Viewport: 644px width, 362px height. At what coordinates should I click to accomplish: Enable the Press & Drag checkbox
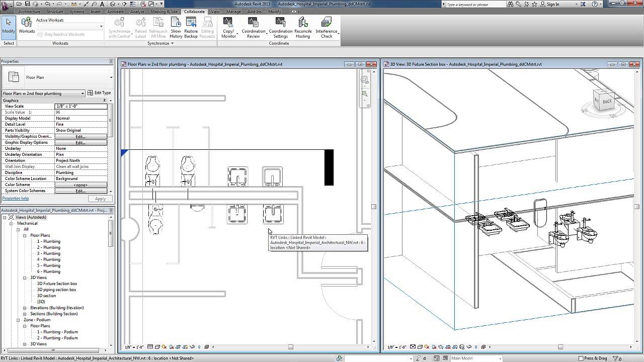tap(580, 358)
